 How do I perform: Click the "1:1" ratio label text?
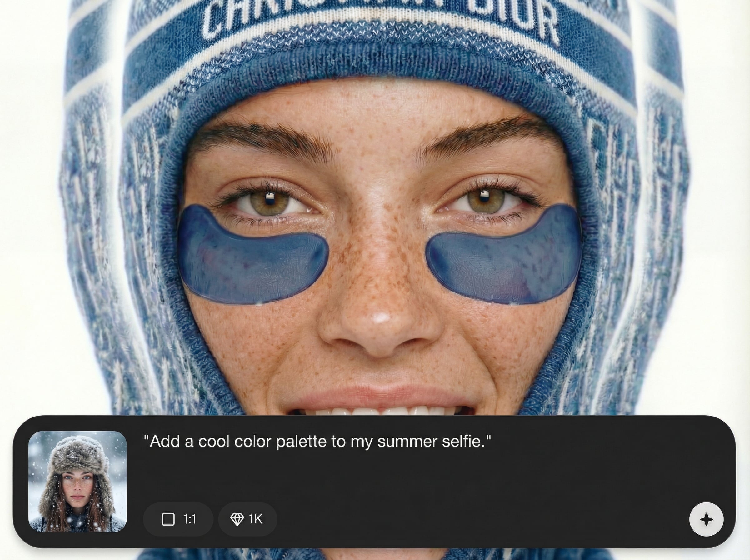click(189, 519)
